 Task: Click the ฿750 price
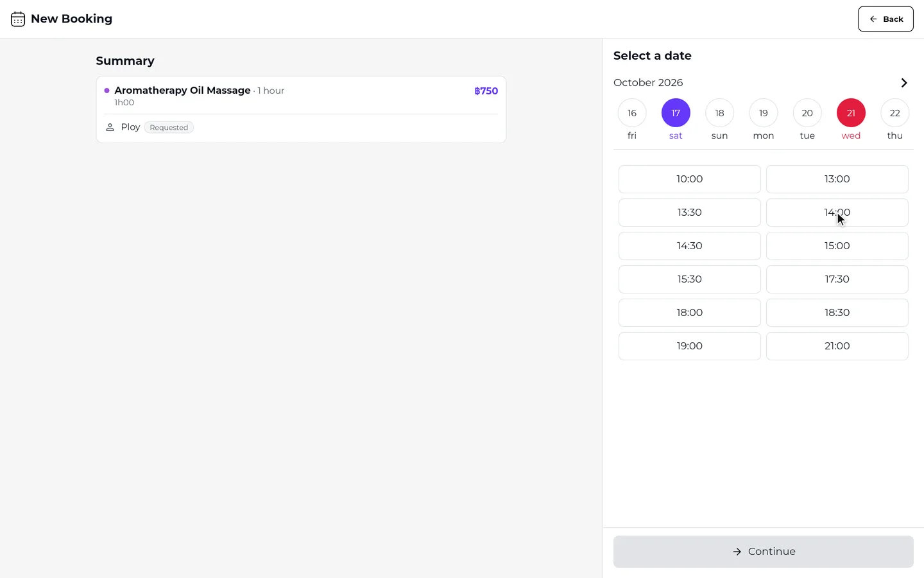pyautogui.click(x=486, y=91)
